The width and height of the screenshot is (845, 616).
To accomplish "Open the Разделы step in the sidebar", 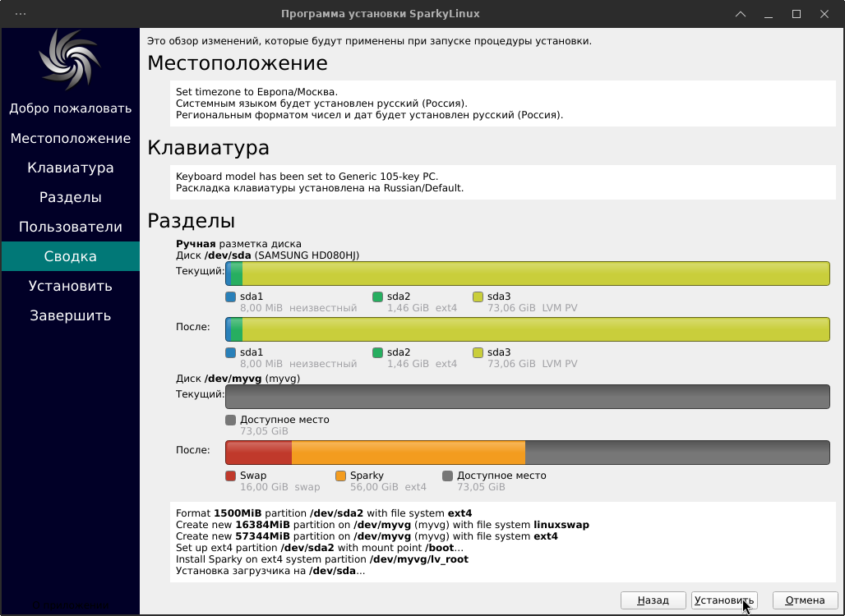I will pyautogui.click(x=71, y=198).
